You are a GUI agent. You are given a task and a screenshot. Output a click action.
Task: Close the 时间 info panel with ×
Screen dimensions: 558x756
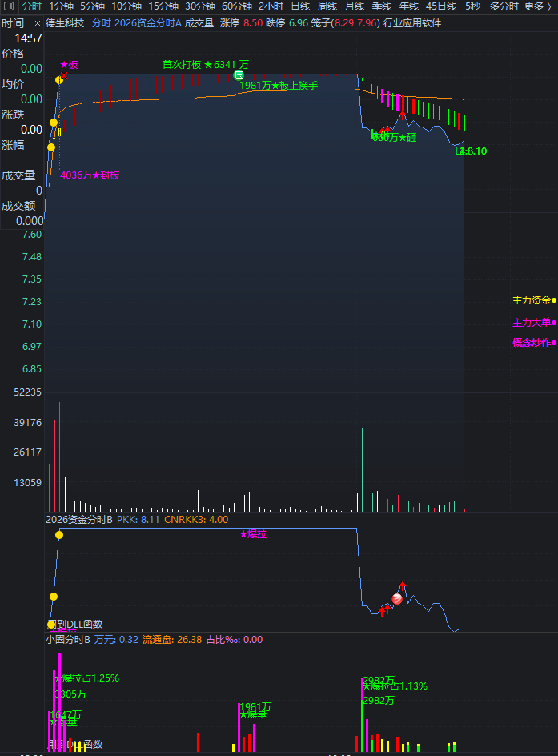point(38,23)
